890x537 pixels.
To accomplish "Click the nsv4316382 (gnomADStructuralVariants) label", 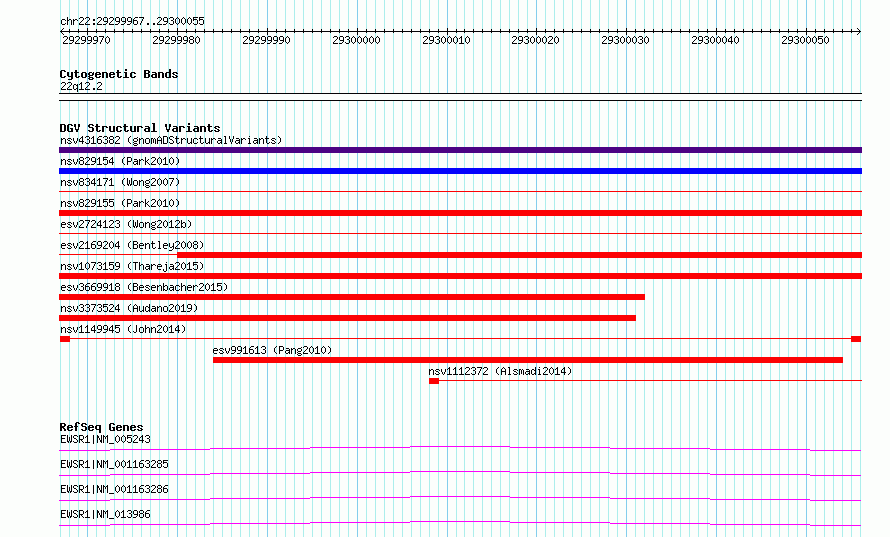I will pyautogui.click(x=171, y=140).
